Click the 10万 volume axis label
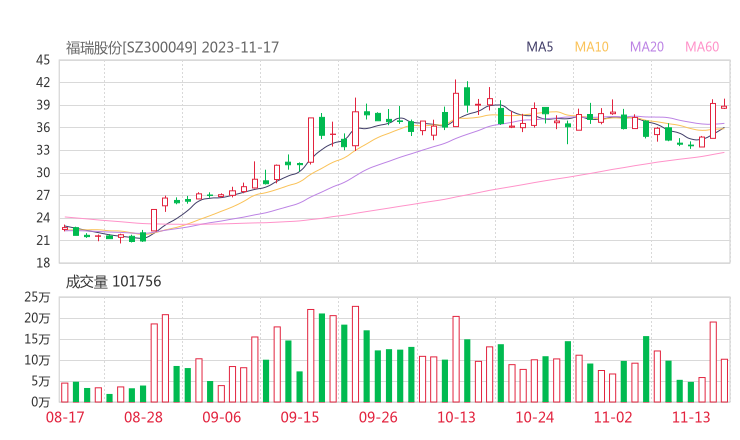The width and height of the screenshot is (740, 440). click(x=37, y=361)
